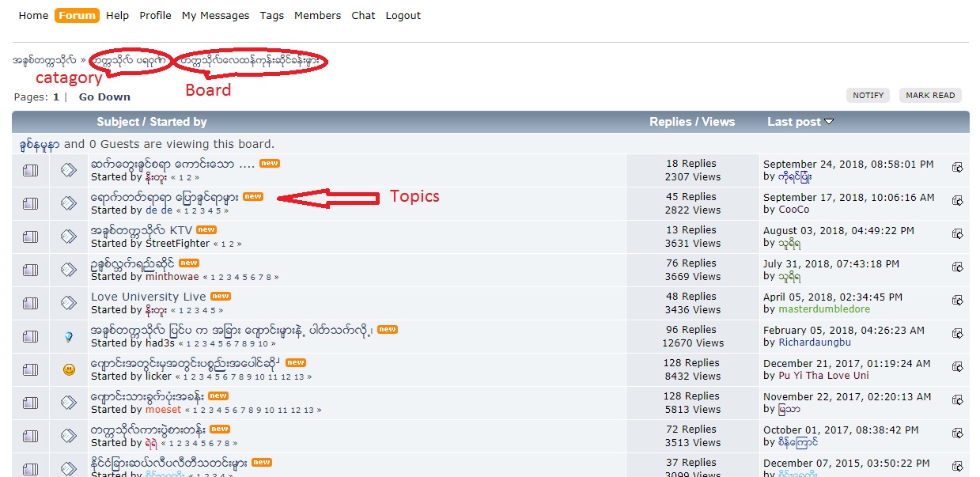
Task: Open masterdumbledore's profile link
Action: coord(824,309)
